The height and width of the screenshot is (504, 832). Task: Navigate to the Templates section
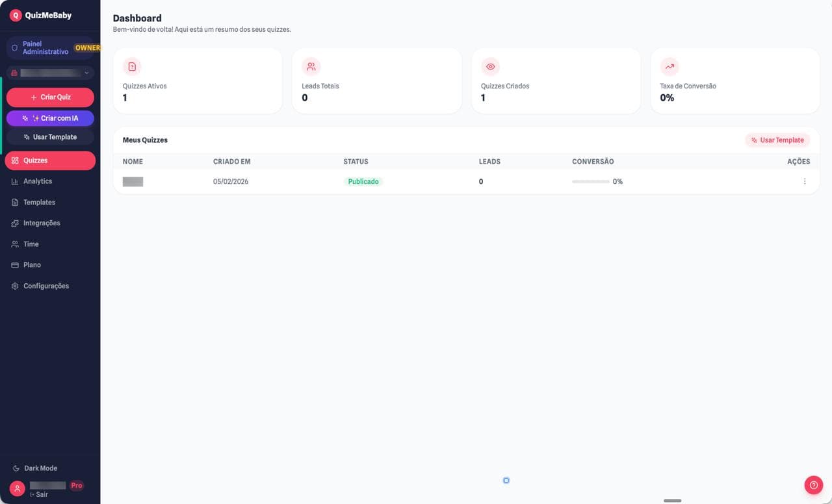tap(39, 202)
